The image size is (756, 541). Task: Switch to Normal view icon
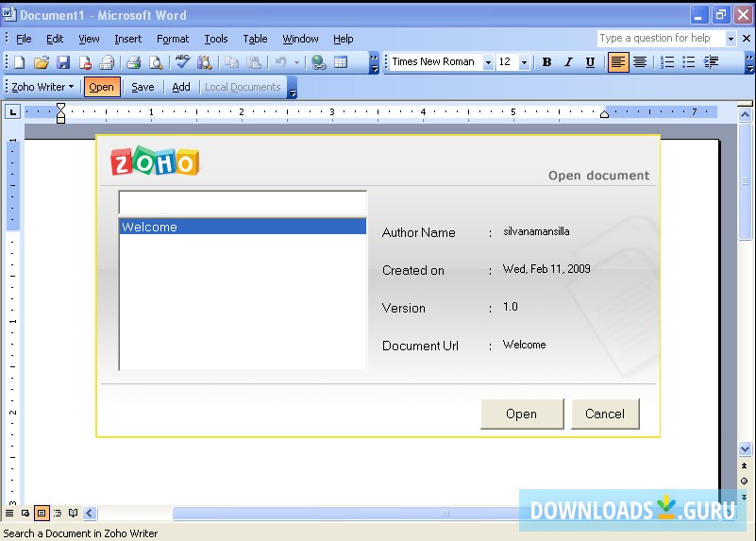[x=9, y=513]
